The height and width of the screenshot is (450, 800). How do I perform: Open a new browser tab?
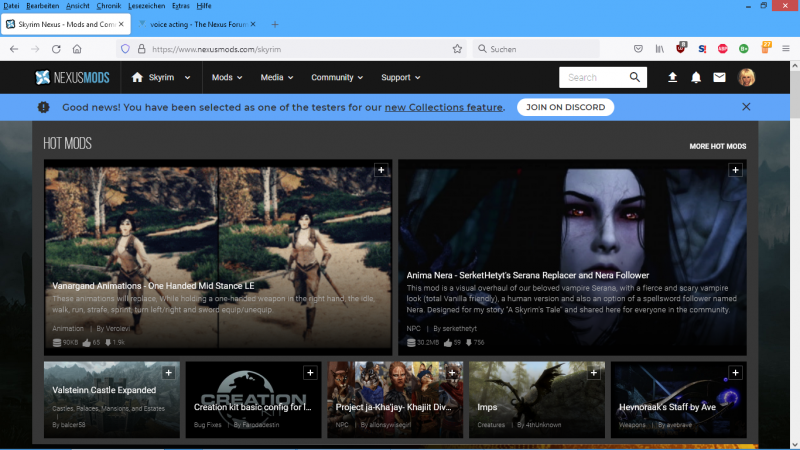click(274, 24)
